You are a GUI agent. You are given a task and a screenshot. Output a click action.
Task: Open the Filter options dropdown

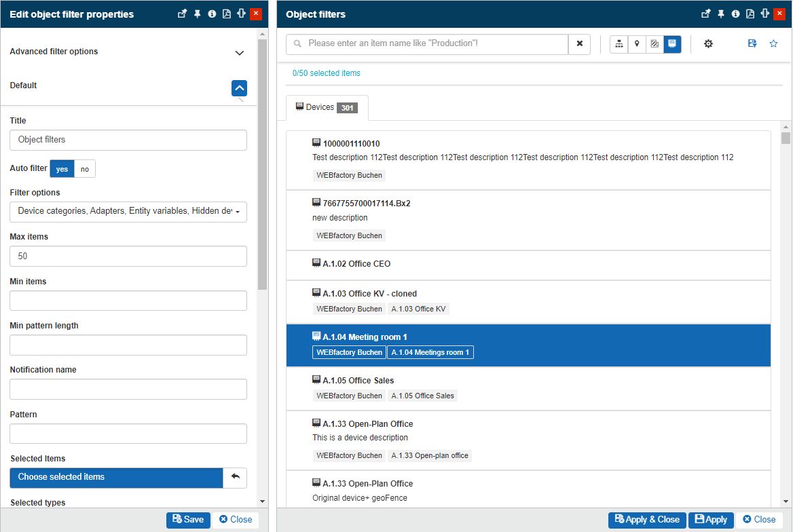point(128,212)
